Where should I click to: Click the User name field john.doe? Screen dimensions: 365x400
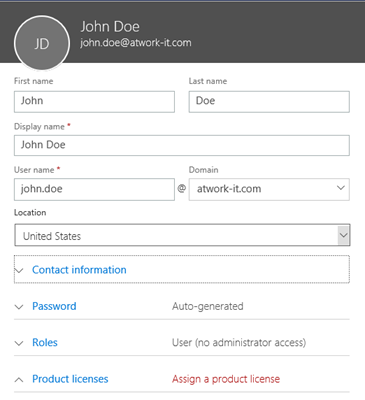pyautogui.click(x=94, y=189)
